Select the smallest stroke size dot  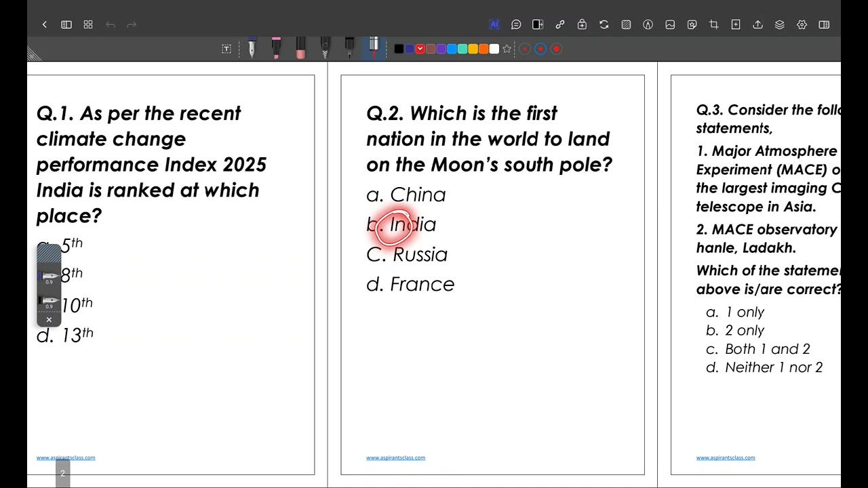pos(525,49)
